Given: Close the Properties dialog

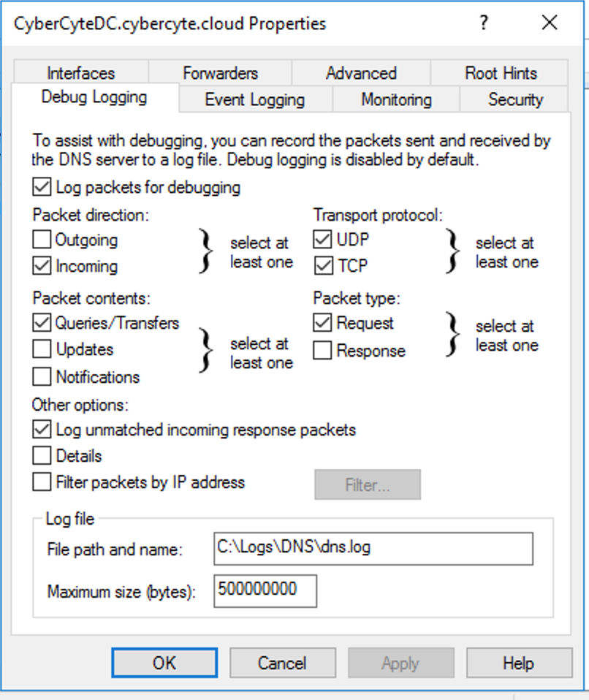Looking at the screenshot, I should click(550, 23).
